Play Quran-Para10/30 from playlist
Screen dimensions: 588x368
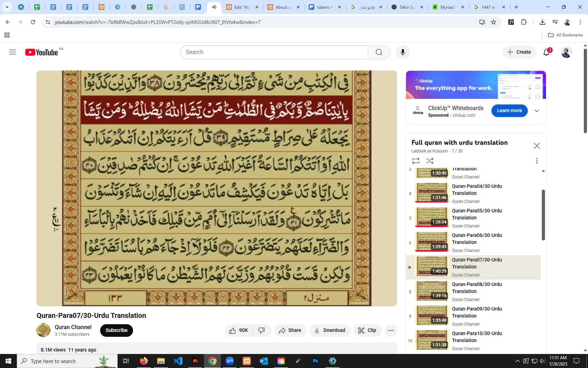click(473, 341)
